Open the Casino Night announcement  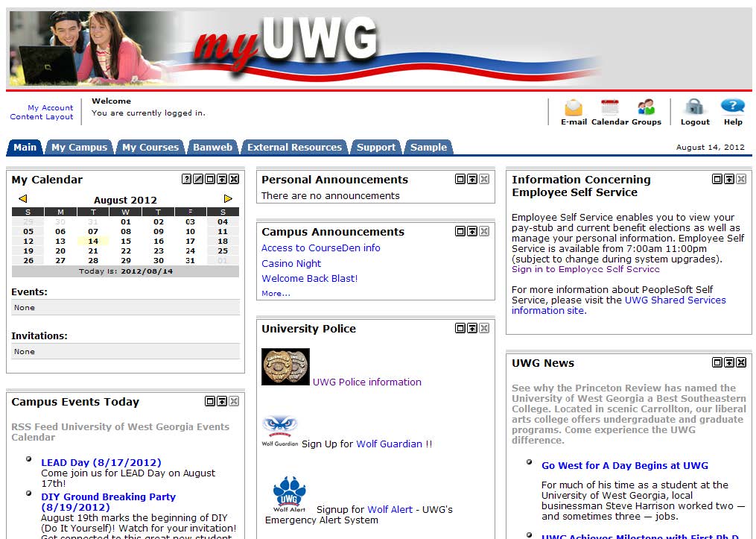[291, 263]
